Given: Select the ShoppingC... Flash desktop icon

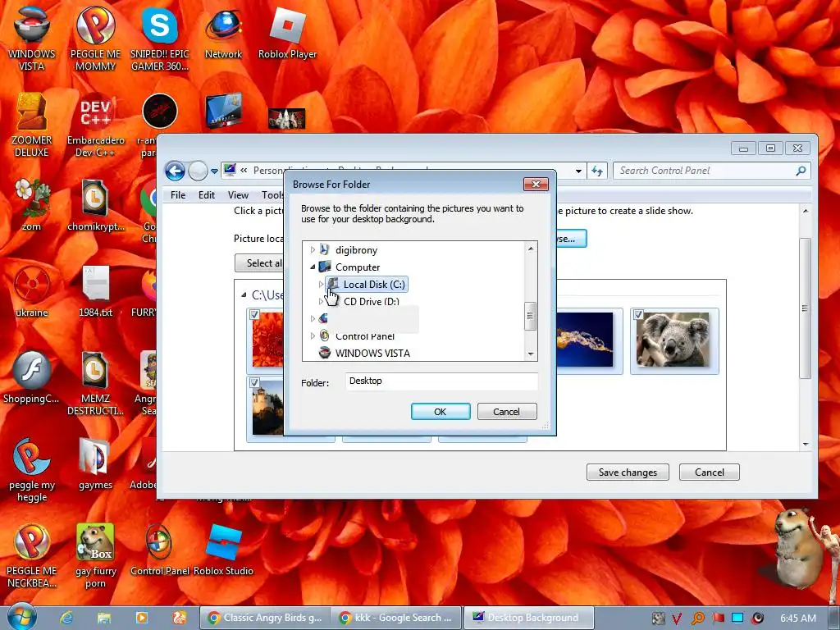Looking at the screenshot, I should point(32,377).
